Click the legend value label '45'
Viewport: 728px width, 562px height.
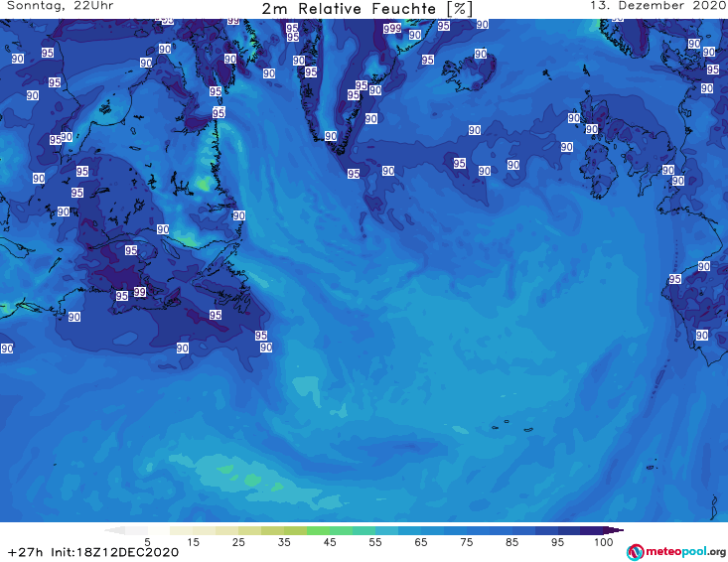[330, 542]
